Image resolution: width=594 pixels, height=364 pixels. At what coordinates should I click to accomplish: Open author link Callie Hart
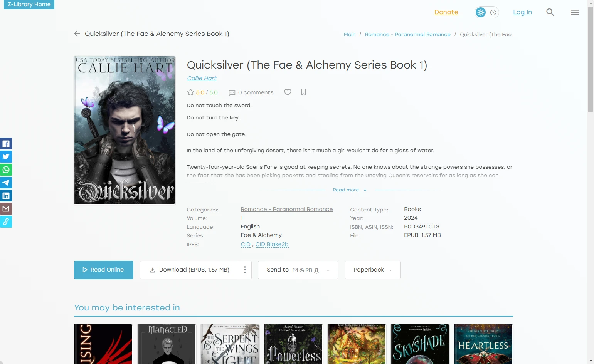click(x=202, y=78)
